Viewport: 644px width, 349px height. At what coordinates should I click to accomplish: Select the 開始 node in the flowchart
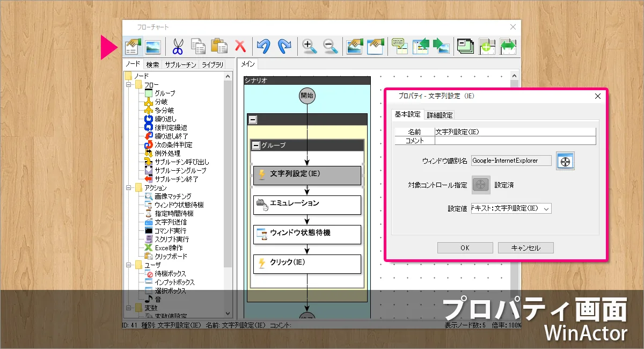[307, 96]
